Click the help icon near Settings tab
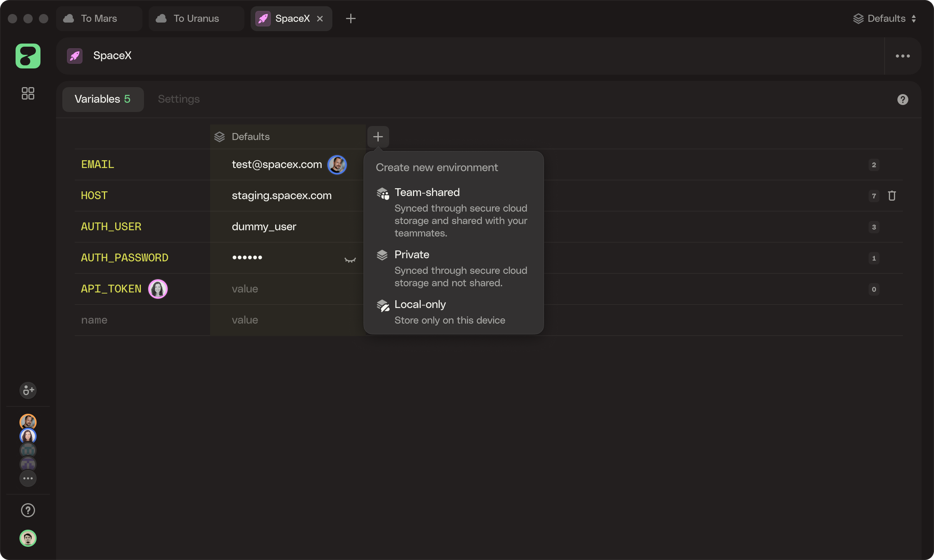The height and width of the screenshot is (560, 934). pos(902,100)
